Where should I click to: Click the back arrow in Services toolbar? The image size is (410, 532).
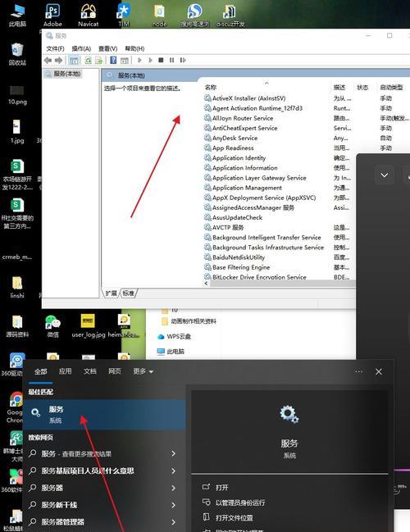[48, 61]
